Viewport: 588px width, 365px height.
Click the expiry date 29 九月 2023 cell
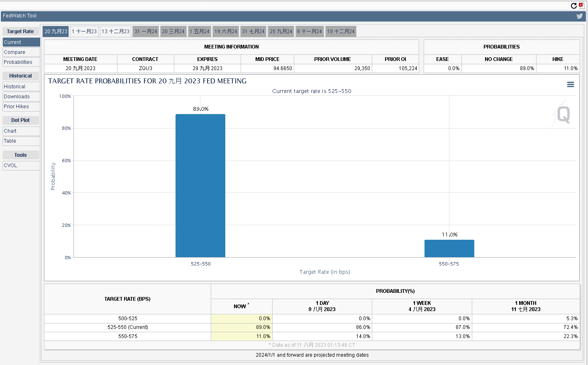coord(207,68)
